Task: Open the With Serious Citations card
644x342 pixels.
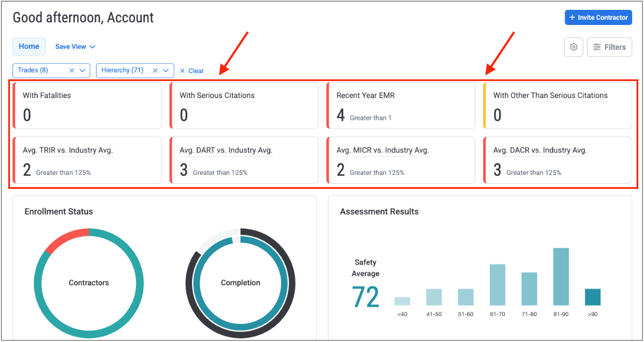Action: 244,105
